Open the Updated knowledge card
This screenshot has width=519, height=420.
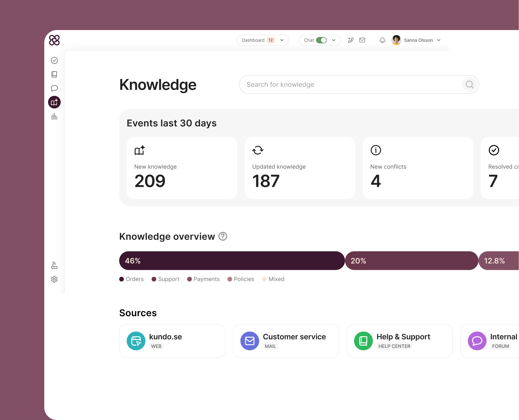300,168
